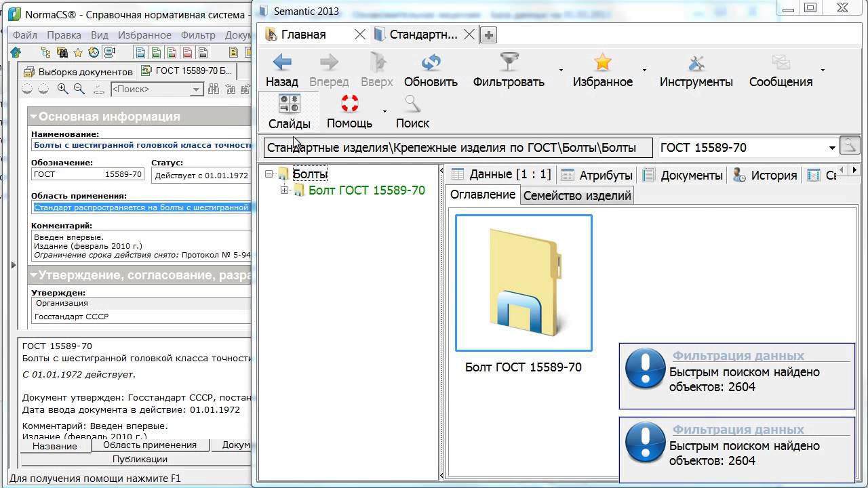
Task: Open the Вид menu
Action: [x=100, y=35]
